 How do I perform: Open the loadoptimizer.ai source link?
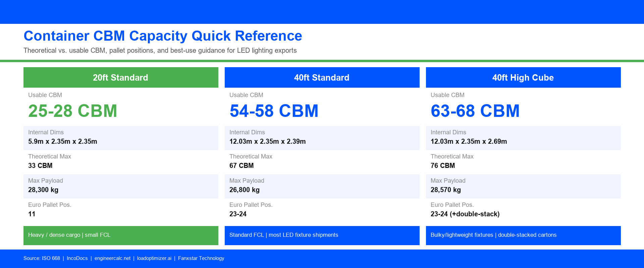[x=154, y=258]
